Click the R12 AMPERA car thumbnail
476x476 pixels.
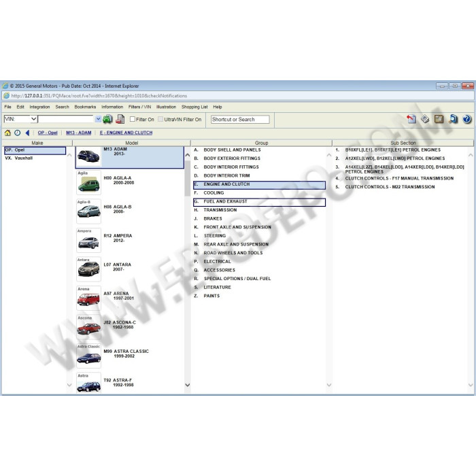[x=88, y=240]
